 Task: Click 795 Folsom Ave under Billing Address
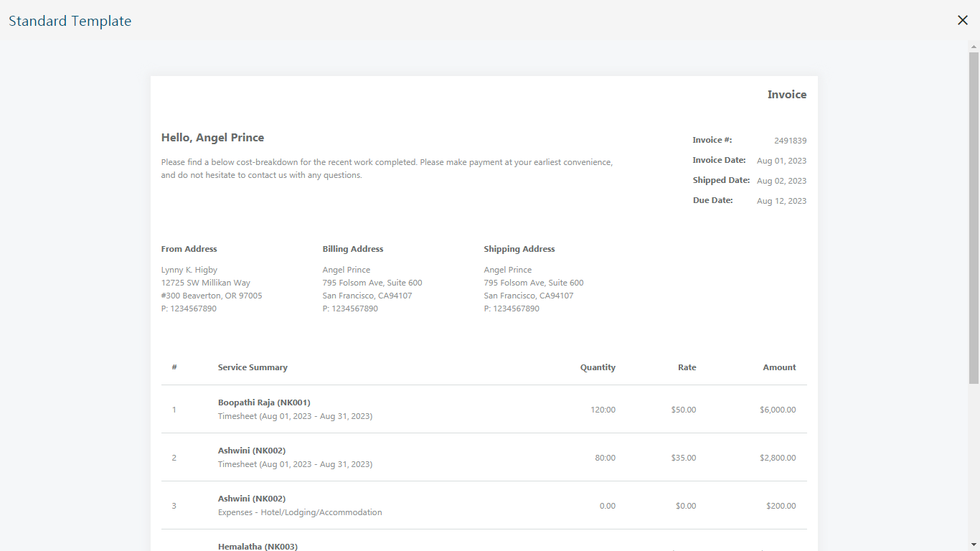tap(372, 283)
